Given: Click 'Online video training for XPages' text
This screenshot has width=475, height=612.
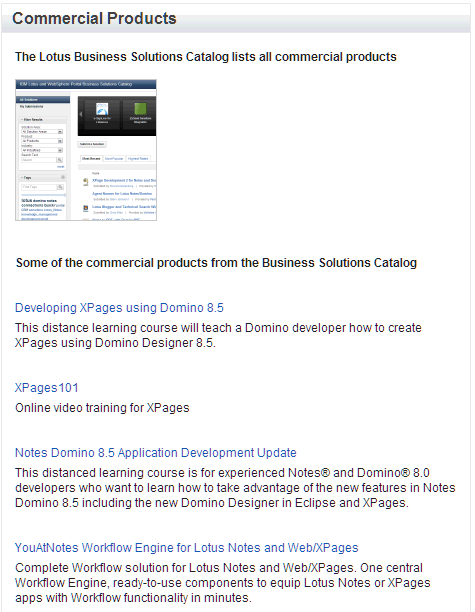Looking at the screenshot, I should (102, 408).
